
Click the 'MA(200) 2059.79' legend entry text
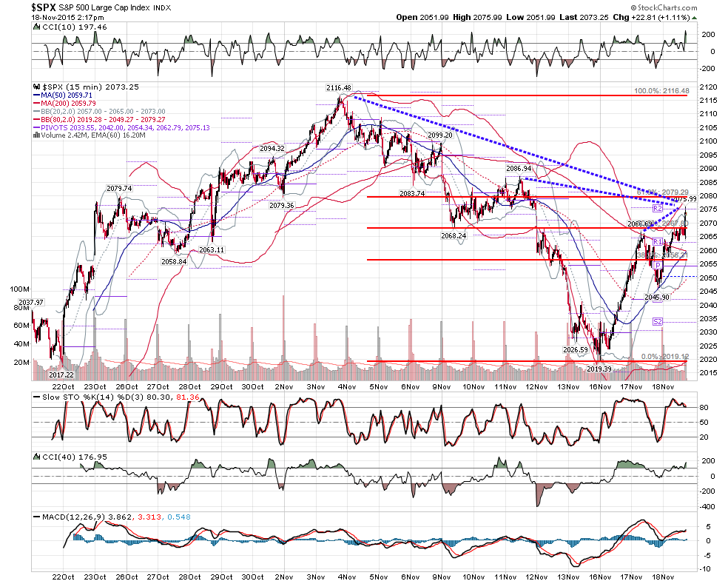click(x=68, y=103)
